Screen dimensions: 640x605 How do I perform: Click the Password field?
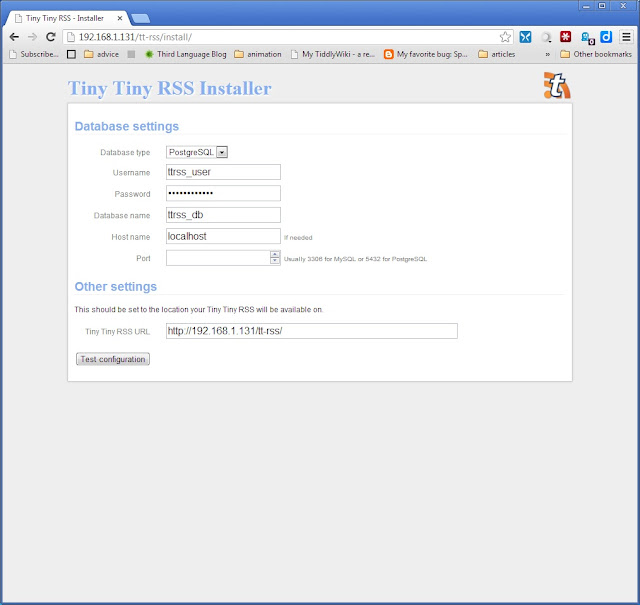pyautogui.click(x=223, y=193)
